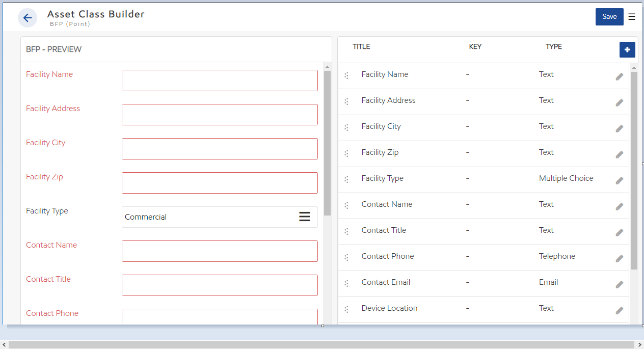The image size is (644, 349).
Task: Edit the Contact Name row
Action: coord(619,206)
